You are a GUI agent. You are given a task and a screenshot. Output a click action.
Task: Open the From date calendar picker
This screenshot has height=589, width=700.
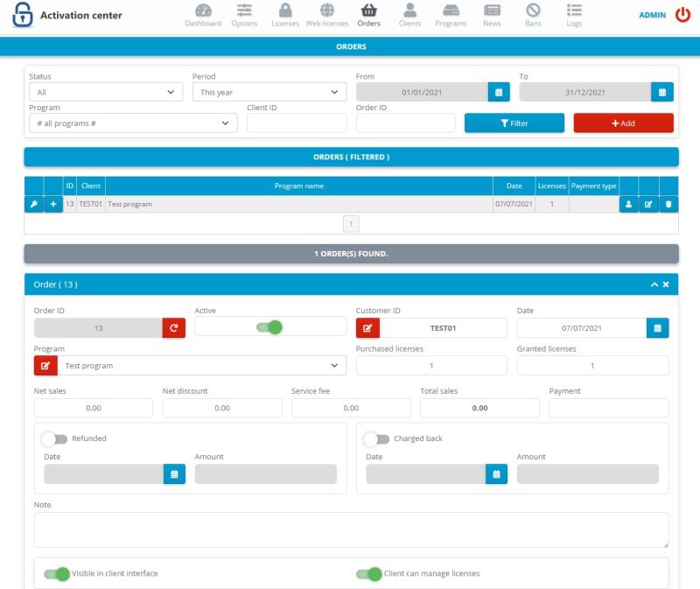[499, 92]
